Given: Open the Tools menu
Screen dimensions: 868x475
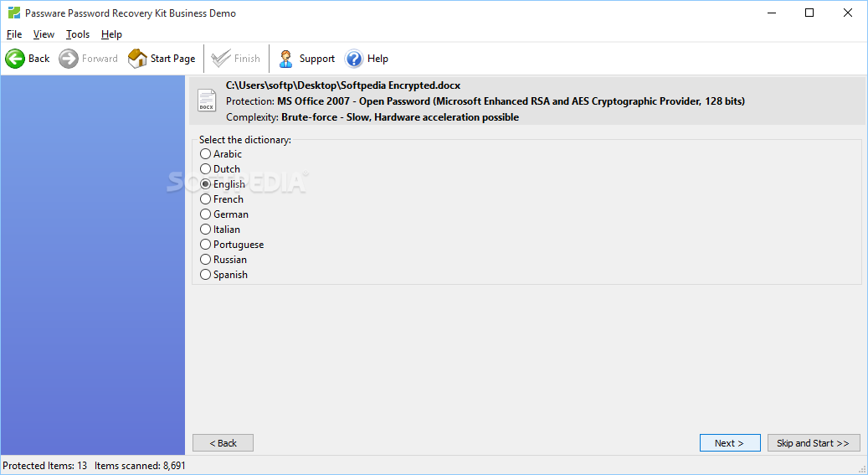Looking at the screenshot, I should [x=78, y=34].
